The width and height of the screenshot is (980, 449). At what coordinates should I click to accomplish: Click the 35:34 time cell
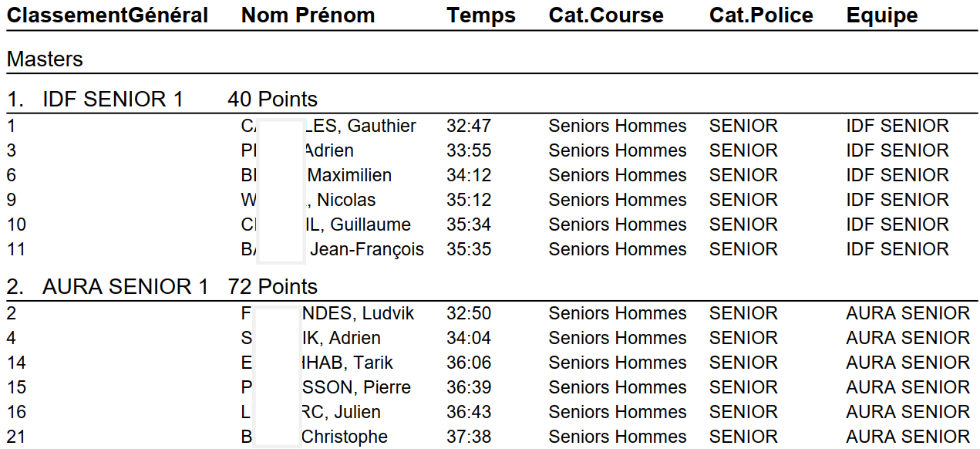pyautogui.click(x=468, y=224)
